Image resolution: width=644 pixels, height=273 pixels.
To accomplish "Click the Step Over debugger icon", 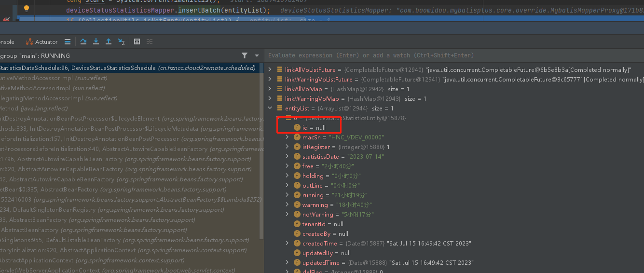I will coord(83,41).
